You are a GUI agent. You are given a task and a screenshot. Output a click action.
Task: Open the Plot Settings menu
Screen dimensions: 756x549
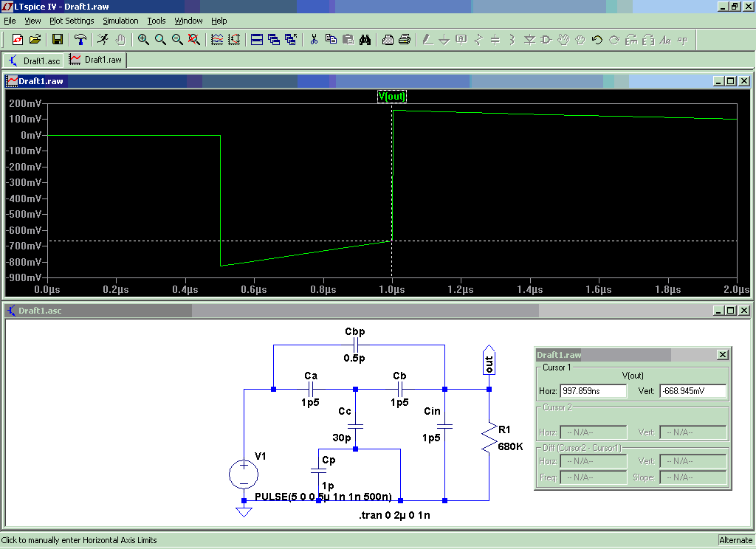click(72, 21)
